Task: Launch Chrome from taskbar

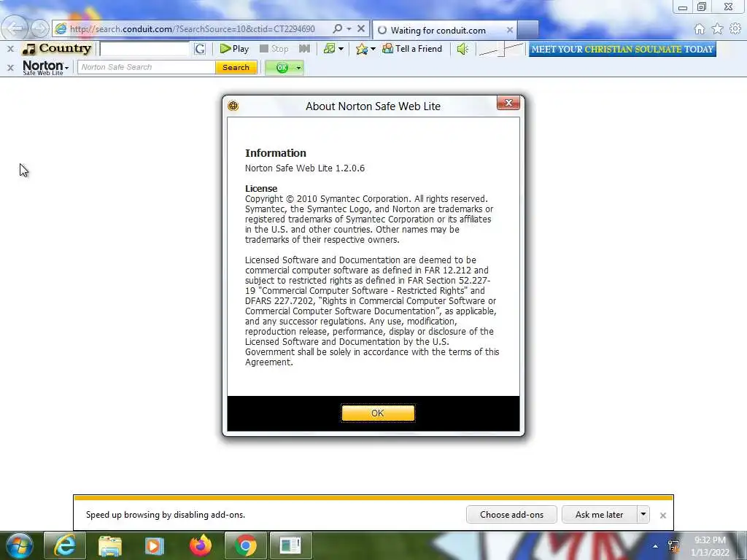Action: [x=245, y=545]
